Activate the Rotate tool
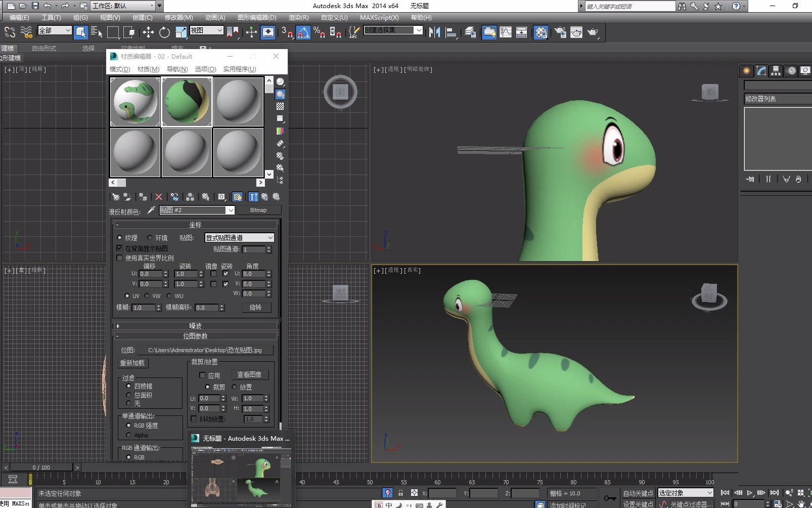 tap(164, 32)
